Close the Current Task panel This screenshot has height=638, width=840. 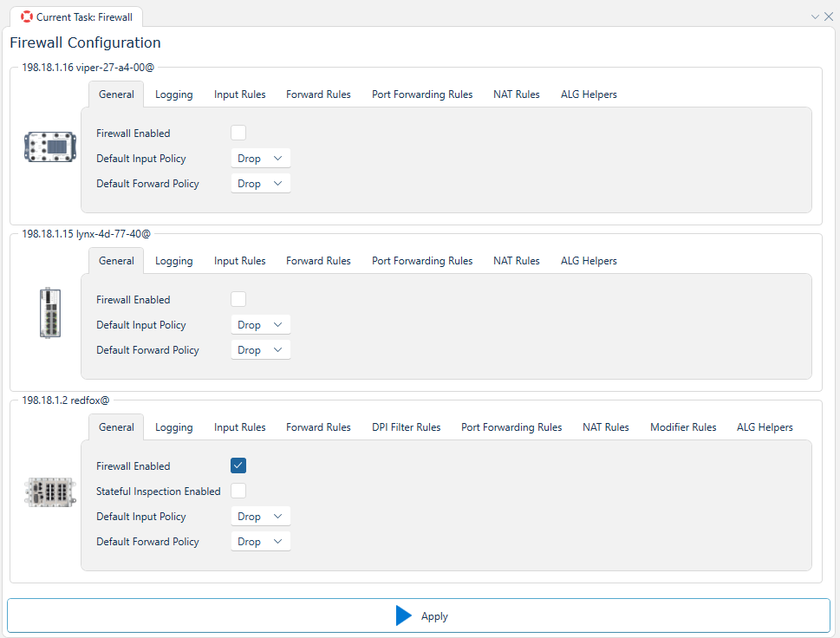tap(829, 16)
